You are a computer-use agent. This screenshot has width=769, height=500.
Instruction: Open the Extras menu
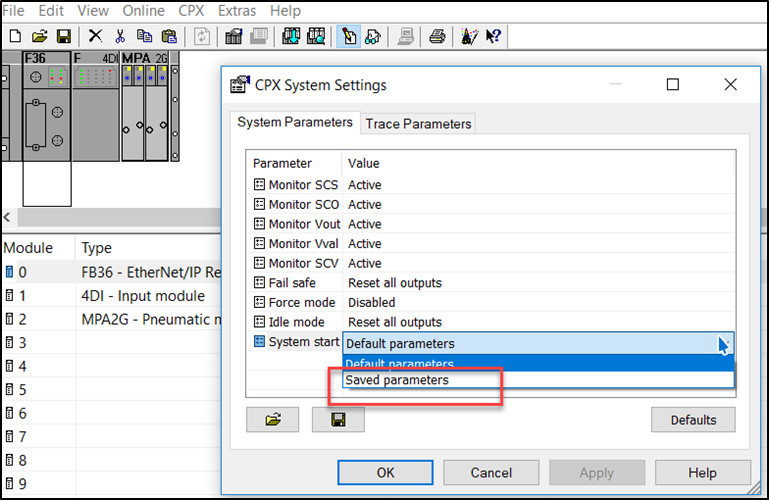click(x=237, y=10)
